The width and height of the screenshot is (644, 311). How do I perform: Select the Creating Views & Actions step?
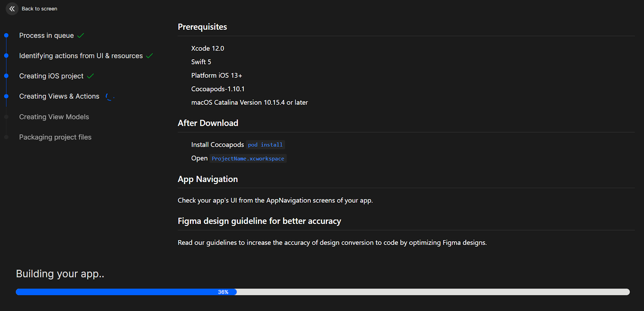59,96
